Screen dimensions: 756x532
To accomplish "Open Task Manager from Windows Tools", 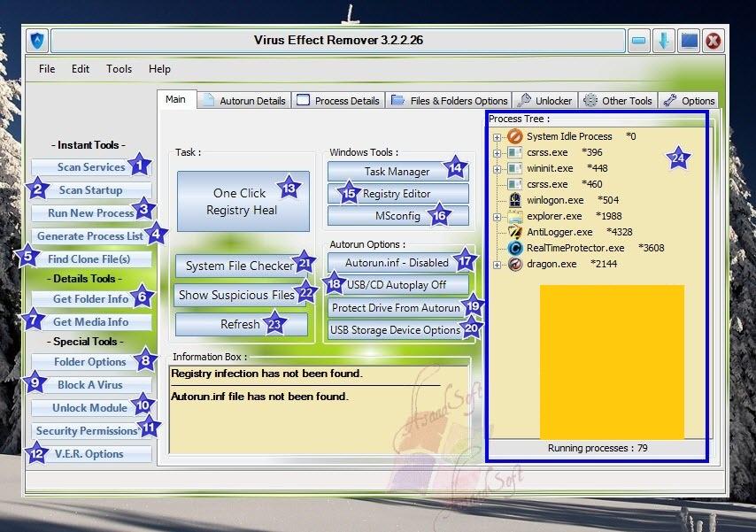I will [397, 172].
